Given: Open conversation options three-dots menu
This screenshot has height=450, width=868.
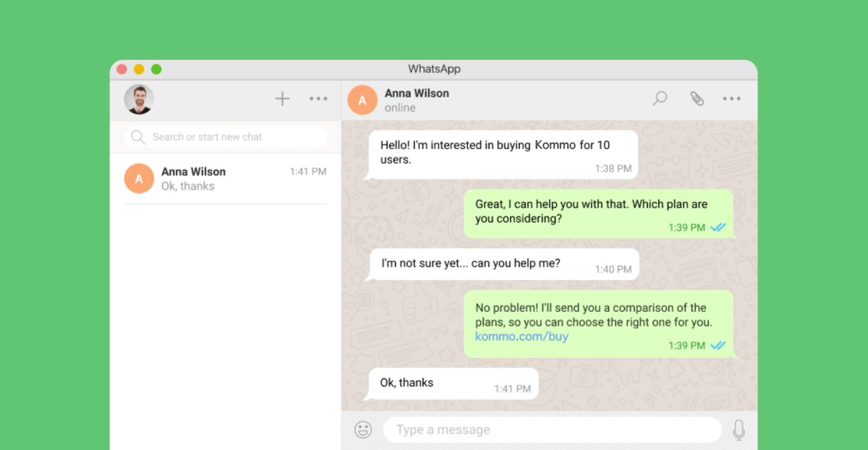Looking at the screenshot, I should click(731, 99).
